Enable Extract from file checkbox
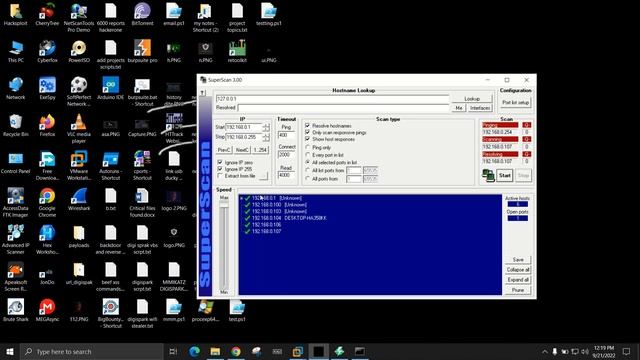The height and width of the screenshot is (360, 640). [x=220, y=176]
